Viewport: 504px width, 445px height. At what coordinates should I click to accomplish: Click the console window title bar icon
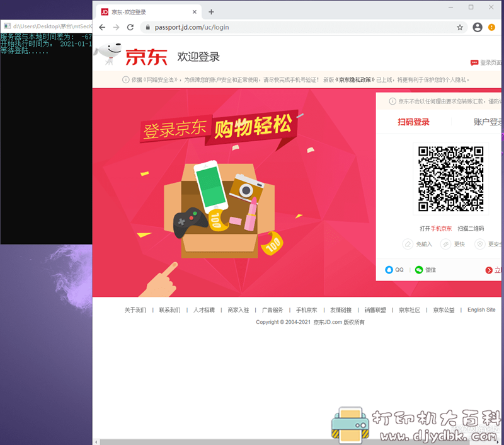click(7, 26)
